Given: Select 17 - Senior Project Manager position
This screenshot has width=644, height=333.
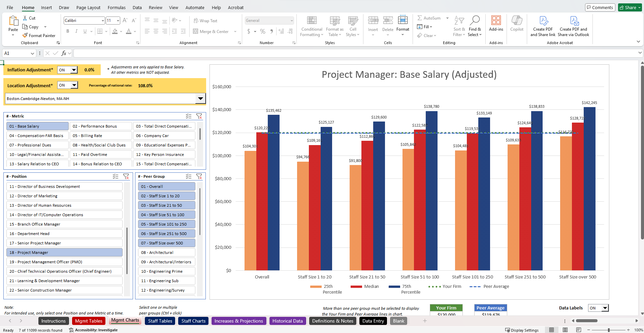Looking at the screenshot, I should (64, 243).
